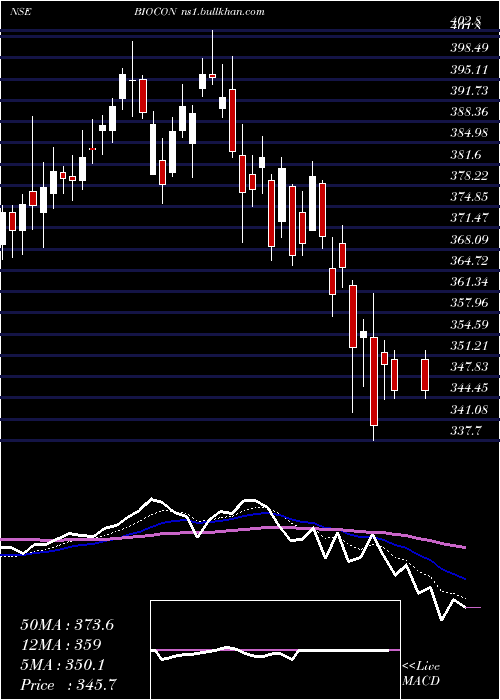The height and width of the screenshot is (700, 500).
Task: Click the 391.73 price axis label
Action: pos(469,91)
